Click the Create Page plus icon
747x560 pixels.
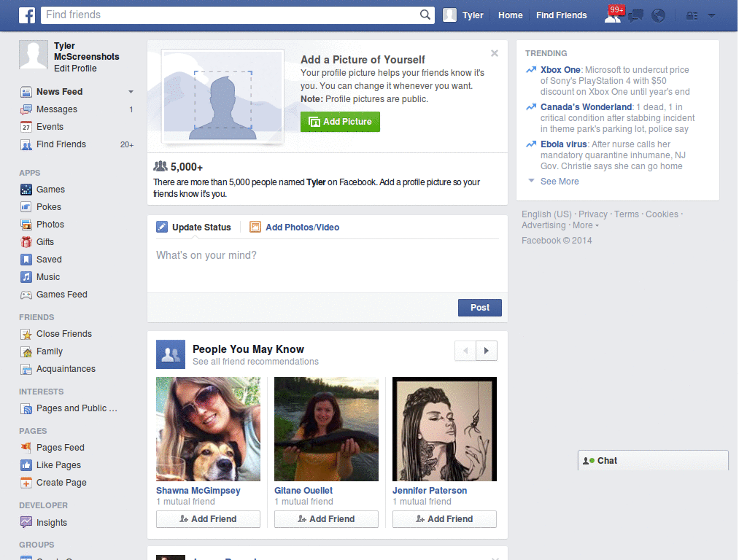[26, 483]
